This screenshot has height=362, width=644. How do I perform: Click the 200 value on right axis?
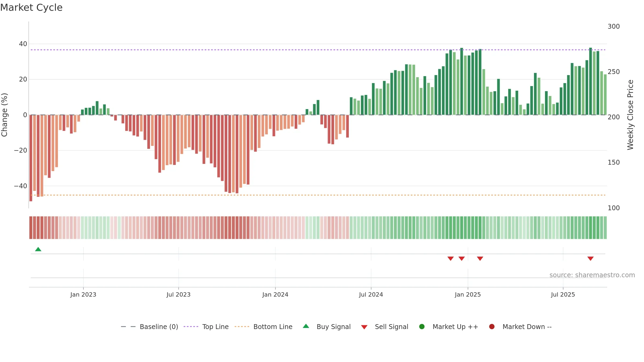[614, 117]
